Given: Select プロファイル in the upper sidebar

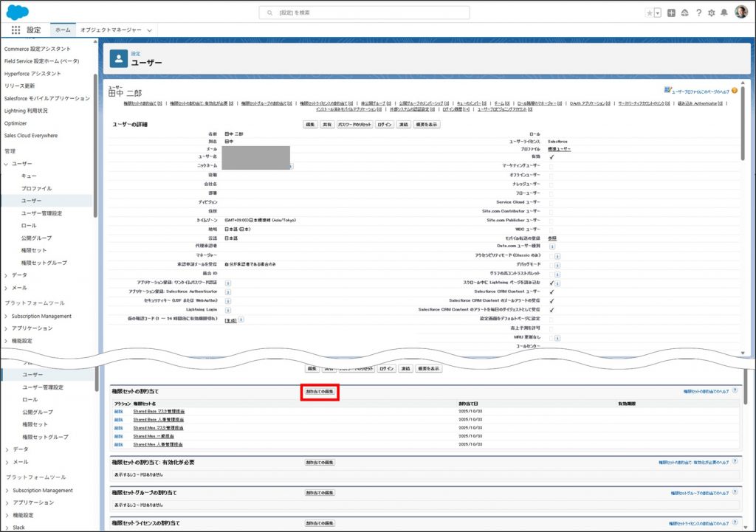Looking at the screenshot, I should pyautogui.click(x=36, y=188).
